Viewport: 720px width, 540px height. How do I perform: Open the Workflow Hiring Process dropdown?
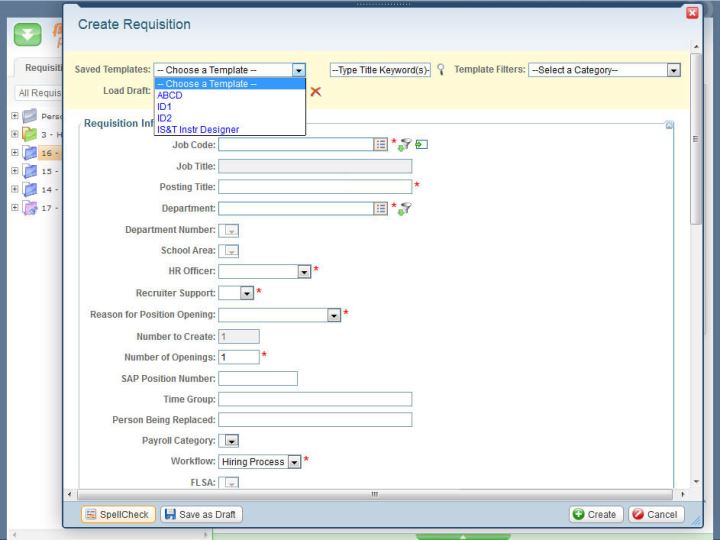pos(294,462)
